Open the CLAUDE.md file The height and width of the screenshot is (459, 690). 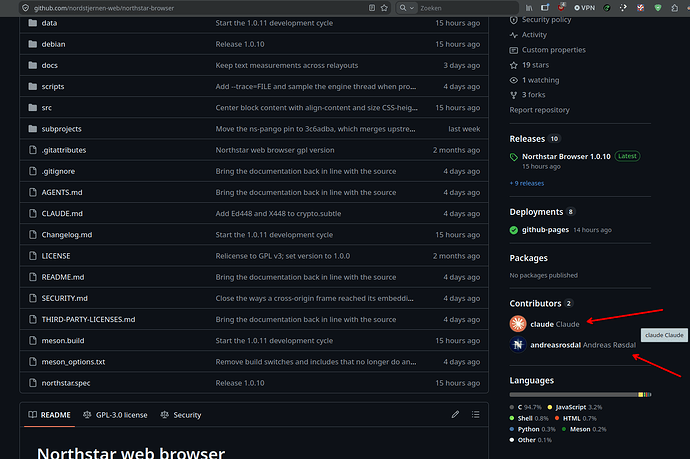click(62, 213)
